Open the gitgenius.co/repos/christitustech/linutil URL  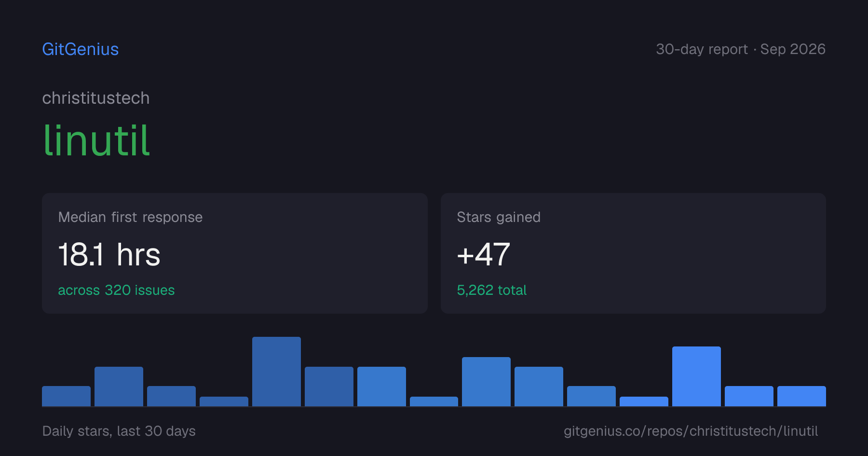691,431
